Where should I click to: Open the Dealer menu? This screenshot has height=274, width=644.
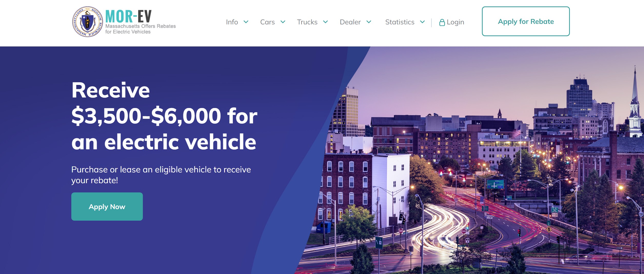click(x=350, y=22)
